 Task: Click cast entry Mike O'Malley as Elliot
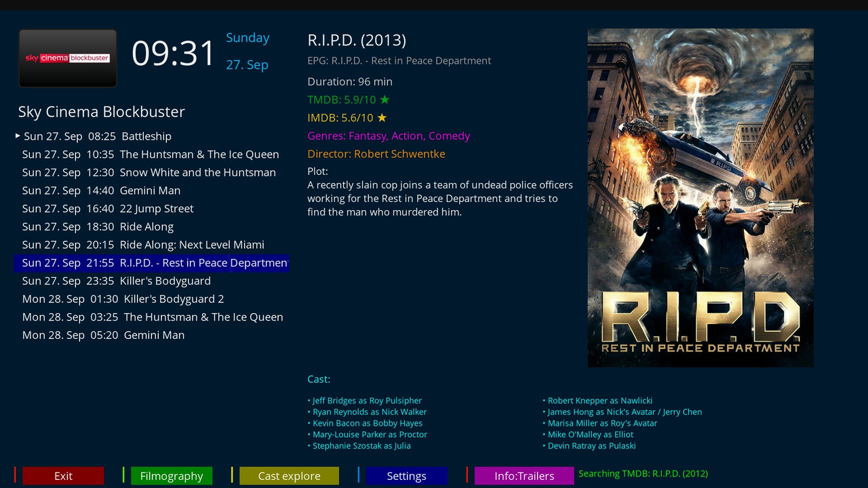[x=588, y=434]
